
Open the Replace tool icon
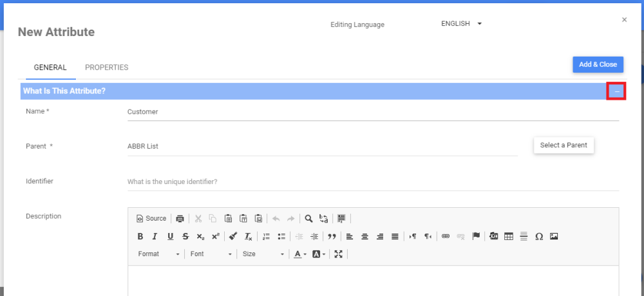pyautogui.click(x=324, y=218)
